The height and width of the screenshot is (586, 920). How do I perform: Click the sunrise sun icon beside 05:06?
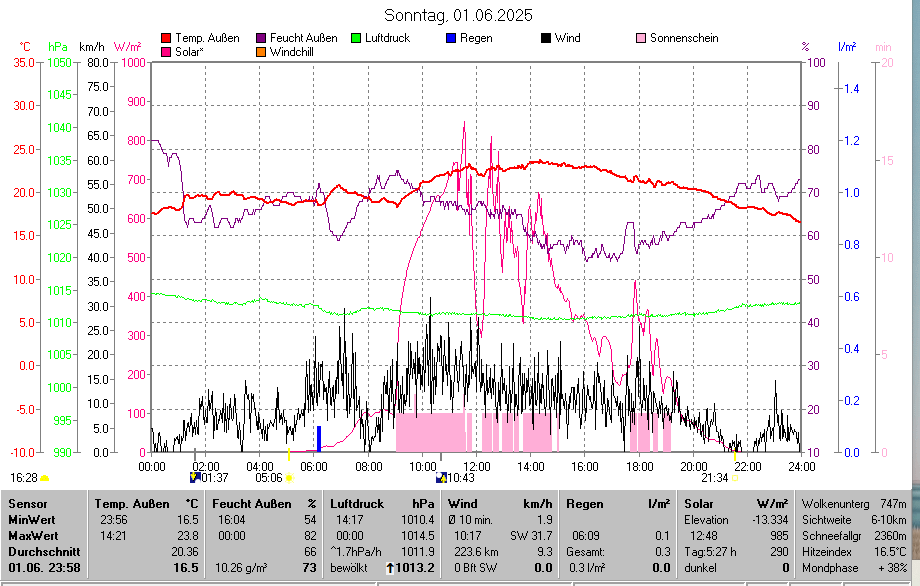289,478
